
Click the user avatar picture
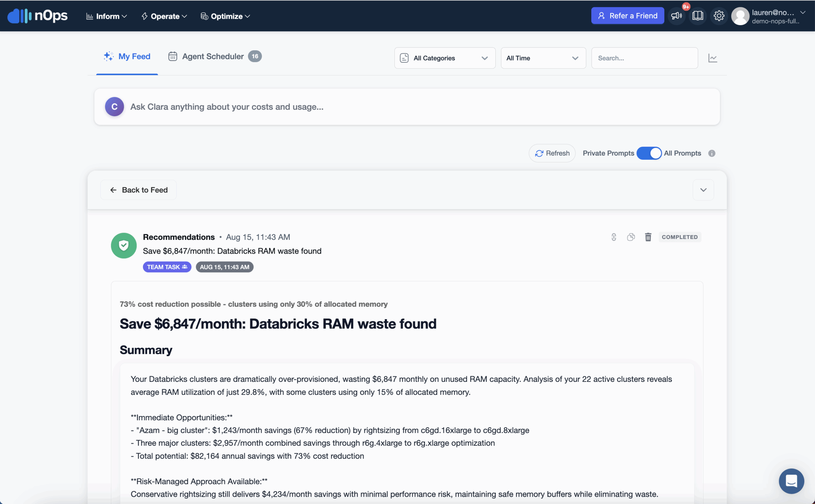tap(740, 16)
